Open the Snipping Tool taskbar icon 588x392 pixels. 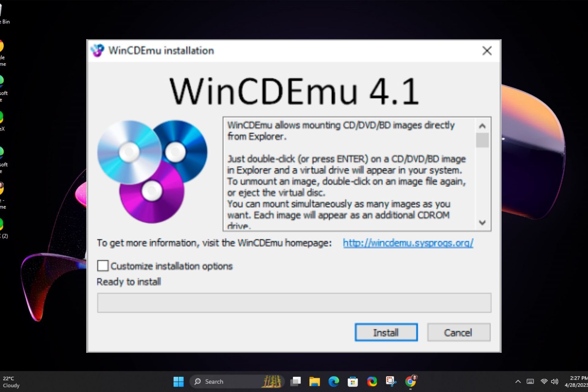391,382
